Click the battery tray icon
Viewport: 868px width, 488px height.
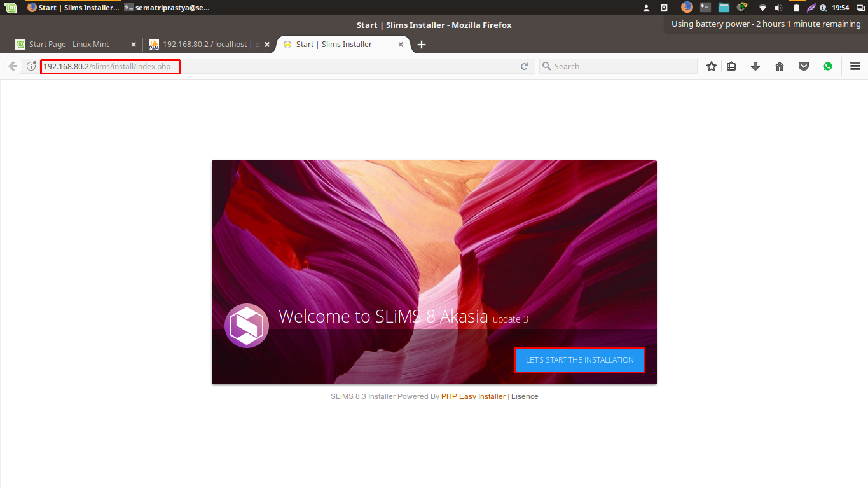point(796,8)
